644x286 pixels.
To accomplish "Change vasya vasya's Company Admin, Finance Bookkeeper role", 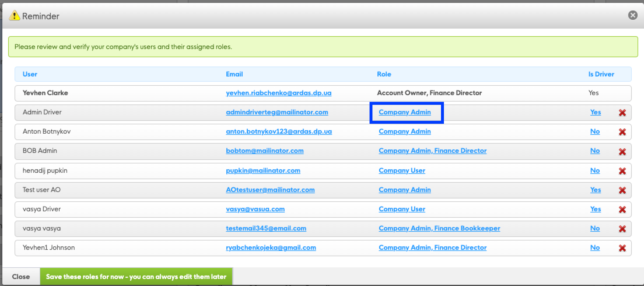I will tap(439, 228).
